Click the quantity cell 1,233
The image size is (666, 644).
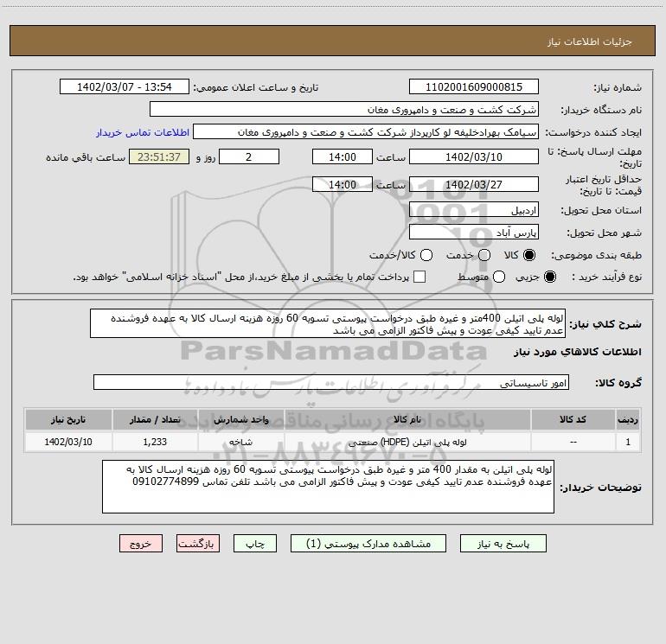coord(155,442)
